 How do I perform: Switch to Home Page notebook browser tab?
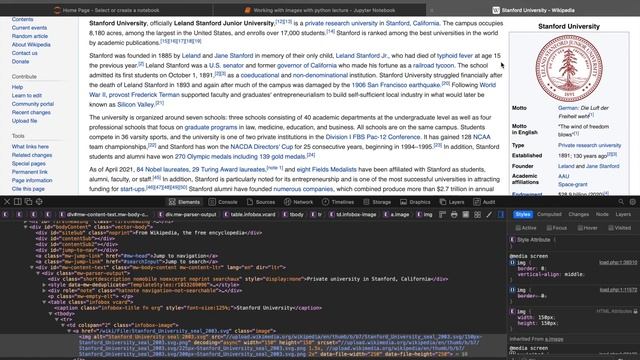[x=107, y=10]
